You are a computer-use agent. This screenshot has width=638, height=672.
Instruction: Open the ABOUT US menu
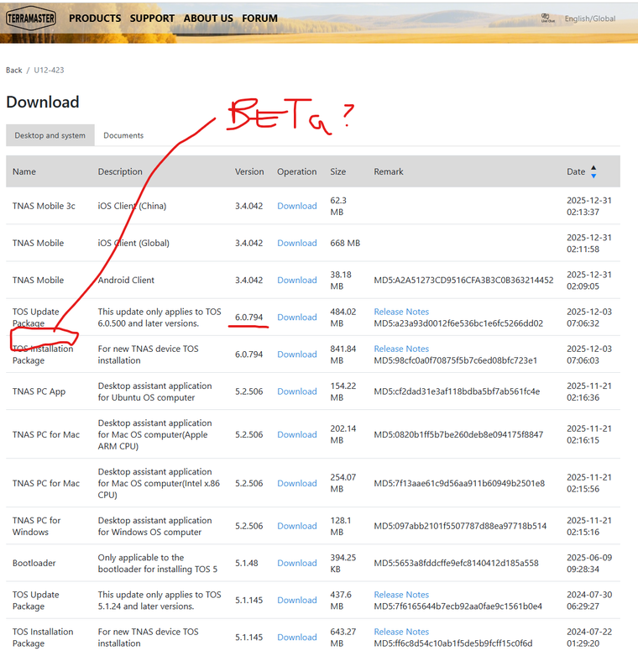tap(208, 18)
